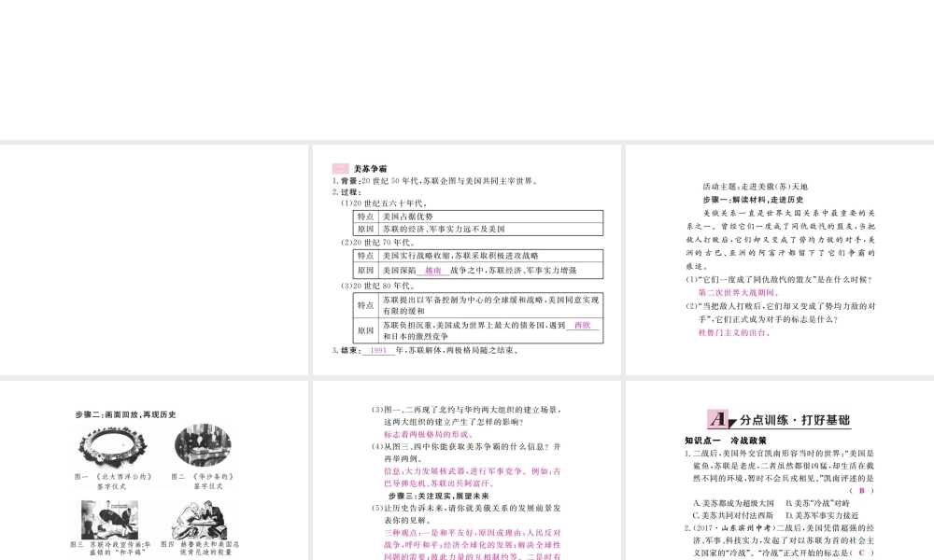Image resolution: width=934 pixels, height=560 pixels.
Task: Click the italic paragraph starting '美俄关系一直是'
Action: pos(780,240)
